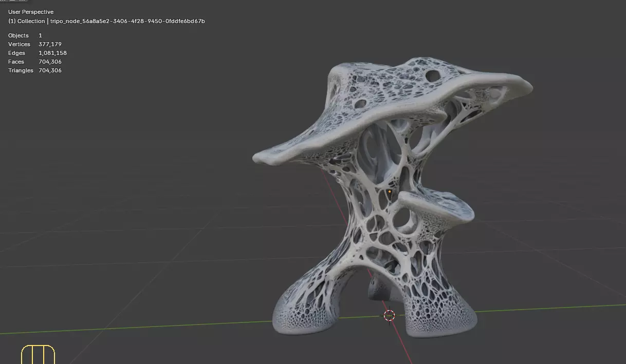Viewport: 626px width, 364px height.
Task: Click the 'User Perspective' view label
Action: point(31,12)
